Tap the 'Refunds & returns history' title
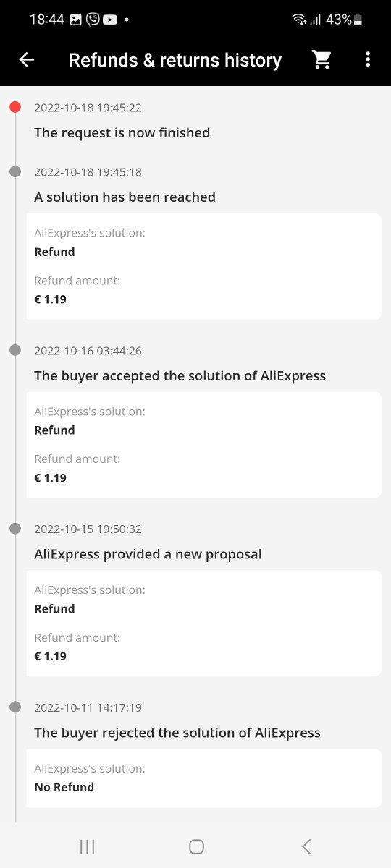This screenshot has height=868, width=391. coord(175,60)
